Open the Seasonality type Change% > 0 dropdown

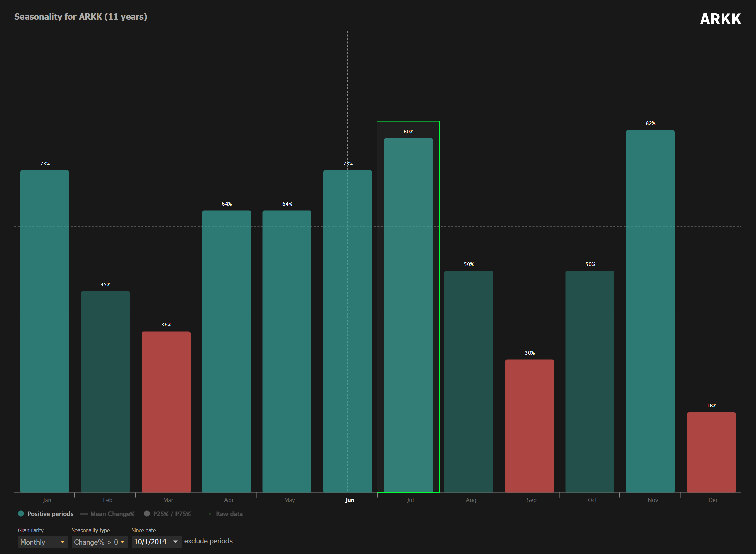point(100,542)
